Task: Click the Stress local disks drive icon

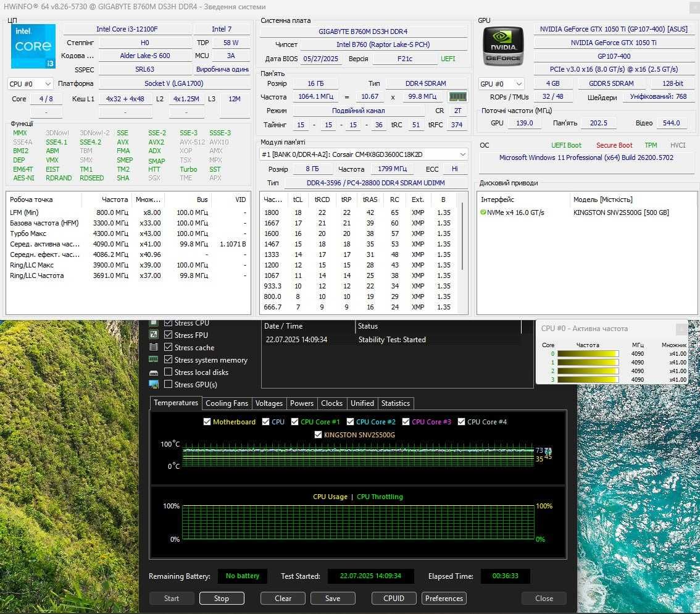Action: coord(154,372)
